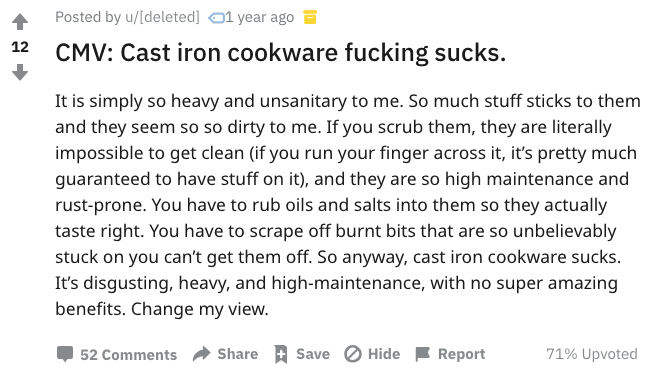Select the Share text label
This screenshot has width=652, height=385.
click(x=238, y=354)
